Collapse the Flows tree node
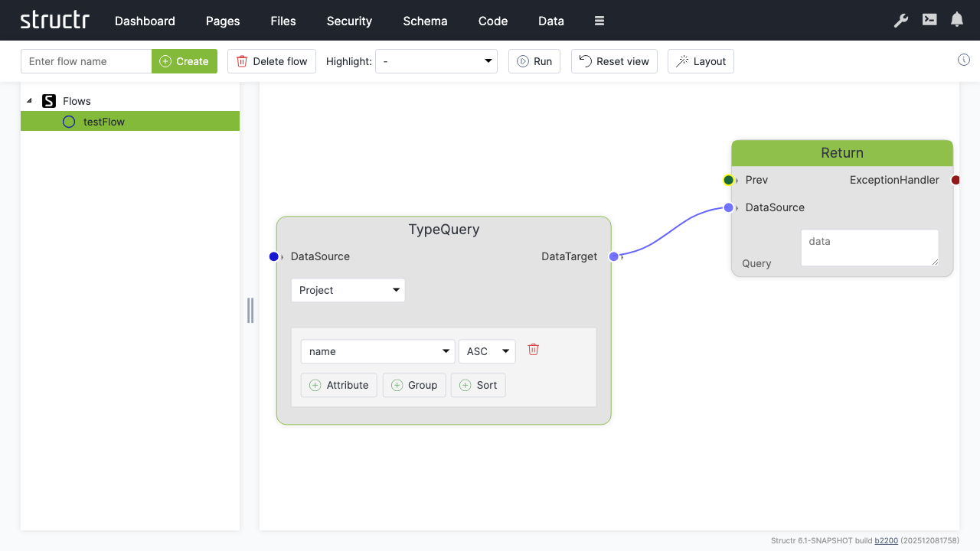 [29, 101]
